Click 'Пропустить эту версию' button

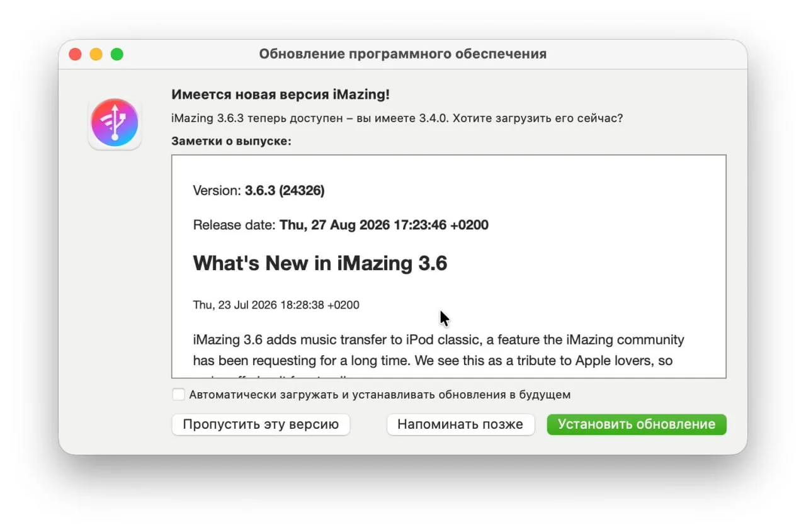tap(261, 424)
